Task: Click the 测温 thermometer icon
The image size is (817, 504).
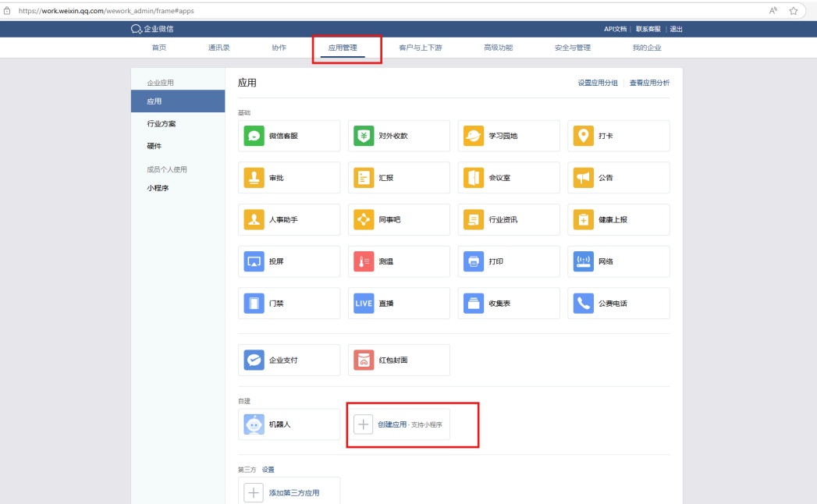Action: coord(364,261)
